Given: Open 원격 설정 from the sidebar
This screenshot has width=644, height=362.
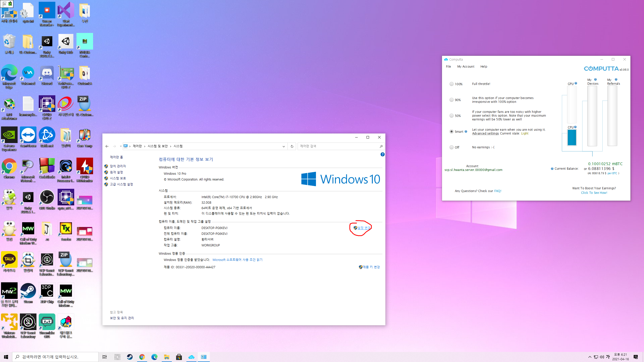Looking at the screenshot, I should [x=116, y=172].
